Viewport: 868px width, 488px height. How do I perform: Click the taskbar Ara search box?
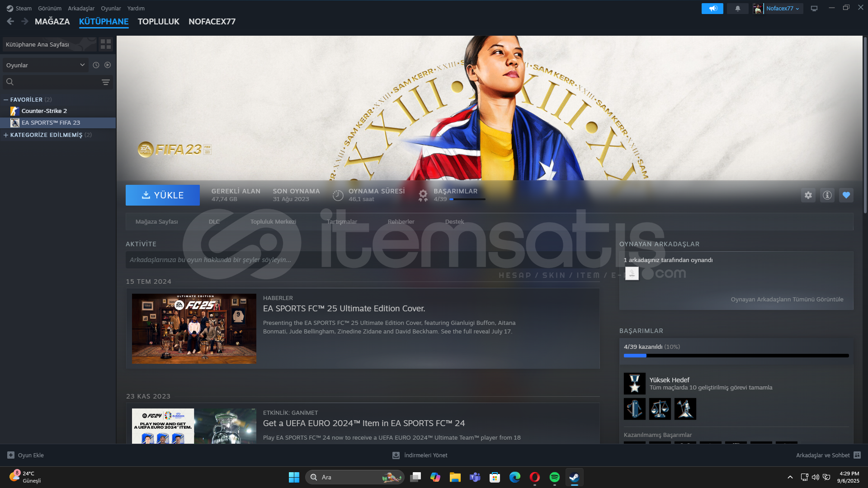(355, 477)
